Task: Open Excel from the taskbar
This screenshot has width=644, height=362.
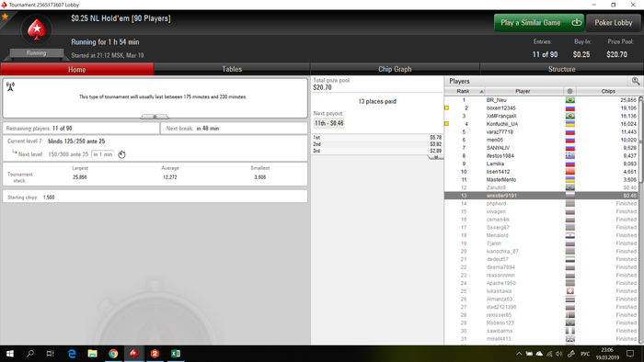Action: pos(176,354)
